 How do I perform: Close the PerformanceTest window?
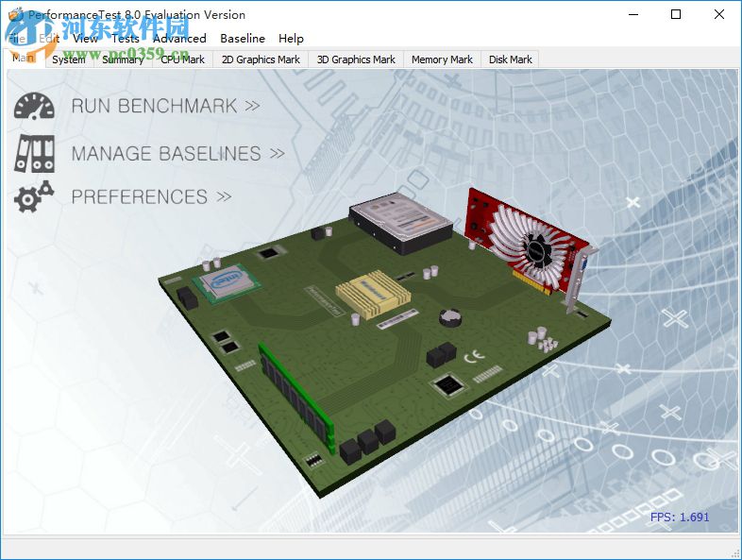point(718,15)
